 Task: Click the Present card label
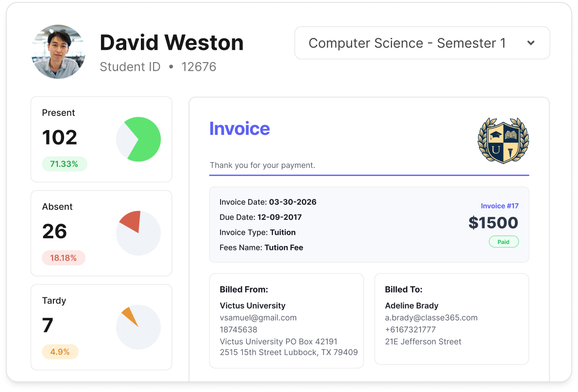pos(58,113)
